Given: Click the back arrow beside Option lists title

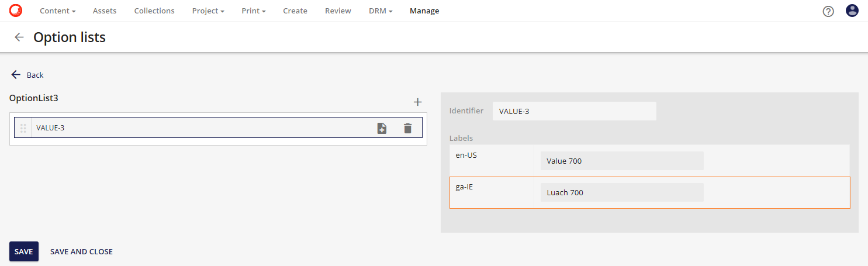Looking at the screenshot, I should (19, 37).
